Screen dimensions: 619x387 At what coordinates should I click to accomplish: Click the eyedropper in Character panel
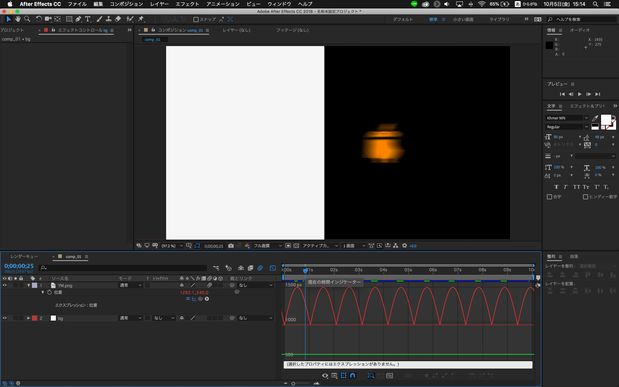point(595,118)
